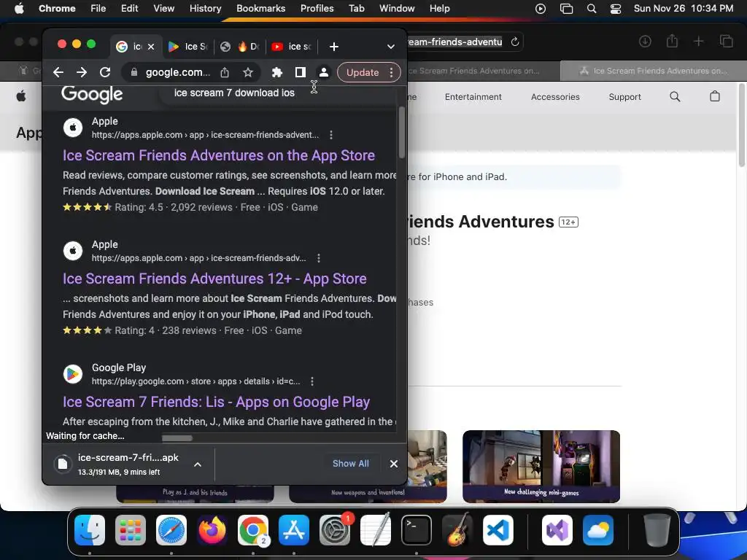Screen dimensions: 747x560
Task: Click Show All downloads
Action: 351,464
